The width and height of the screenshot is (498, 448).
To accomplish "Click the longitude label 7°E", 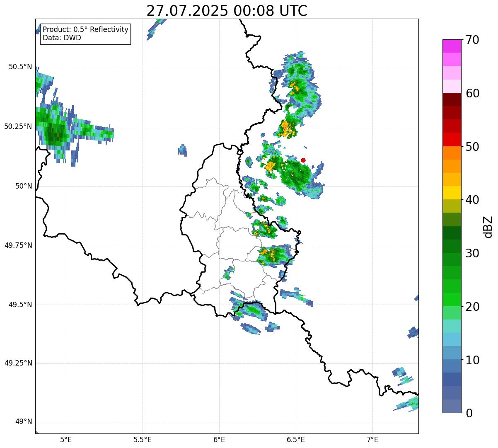I will pos(372,439).
